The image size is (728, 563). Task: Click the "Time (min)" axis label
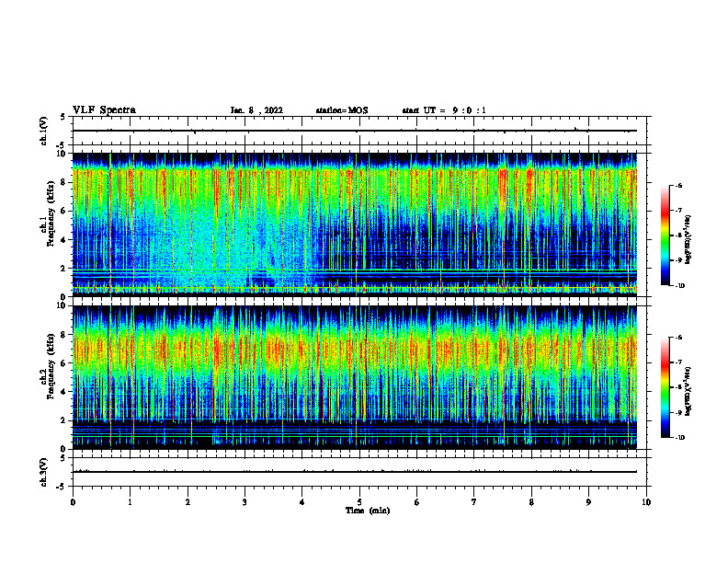click(368, 511)
